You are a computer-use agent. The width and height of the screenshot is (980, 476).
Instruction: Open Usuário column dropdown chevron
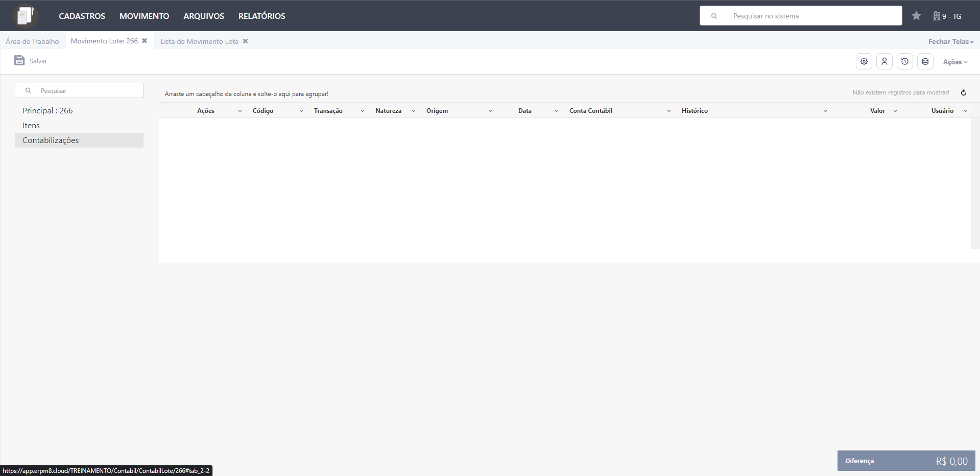[x=966, y=111]
